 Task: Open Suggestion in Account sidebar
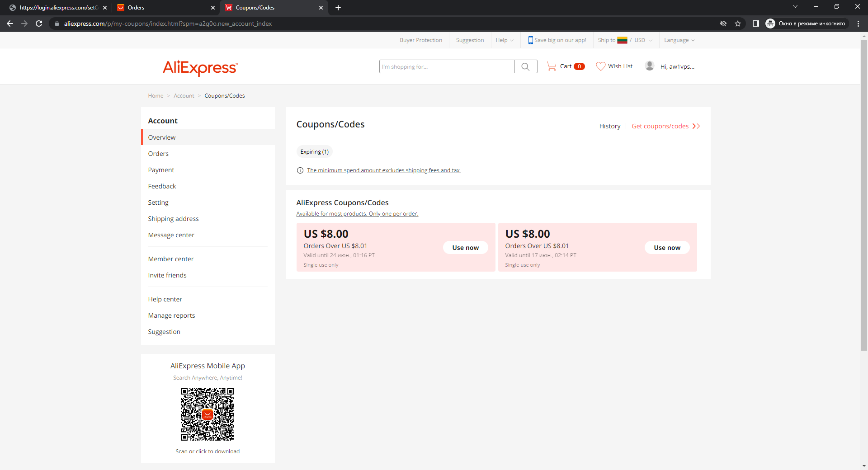(x=208, y=332)
